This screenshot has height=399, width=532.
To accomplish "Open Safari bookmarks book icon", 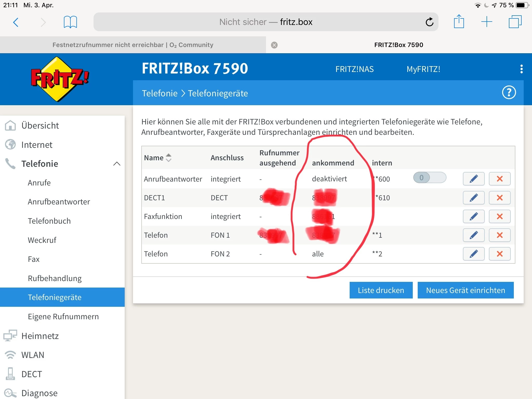I will (x=70, y=22).
